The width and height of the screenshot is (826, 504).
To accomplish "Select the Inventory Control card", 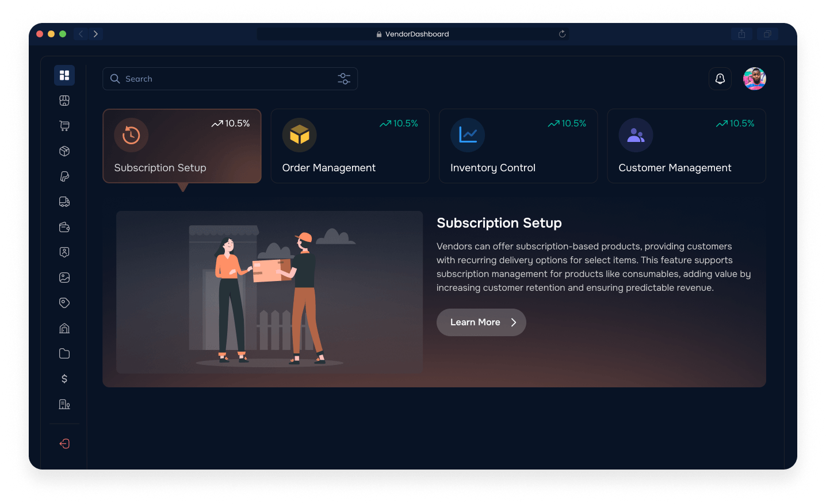I will point(518,146).
